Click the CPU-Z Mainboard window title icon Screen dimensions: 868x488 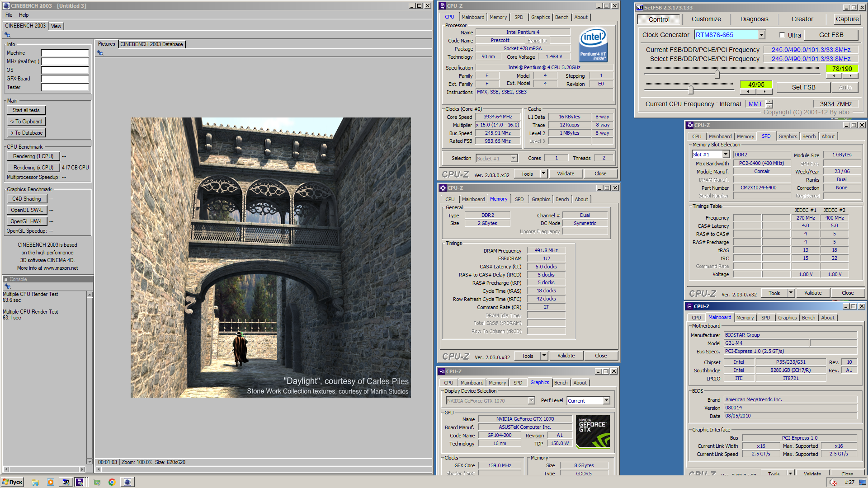(689, 306)
